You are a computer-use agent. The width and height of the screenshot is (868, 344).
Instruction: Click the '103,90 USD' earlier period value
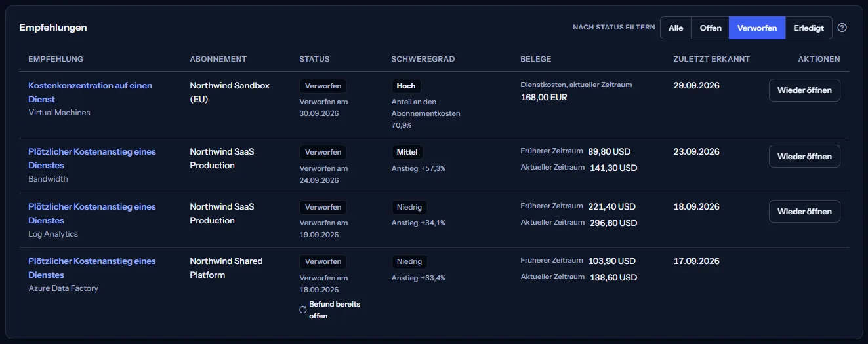pos(611,261)
